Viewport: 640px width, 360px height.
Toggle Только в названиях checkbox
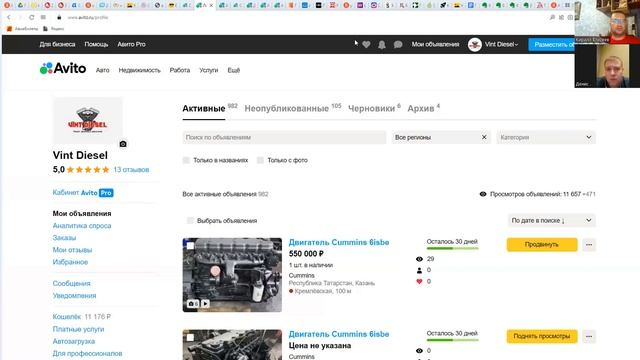tap(186, 160)
